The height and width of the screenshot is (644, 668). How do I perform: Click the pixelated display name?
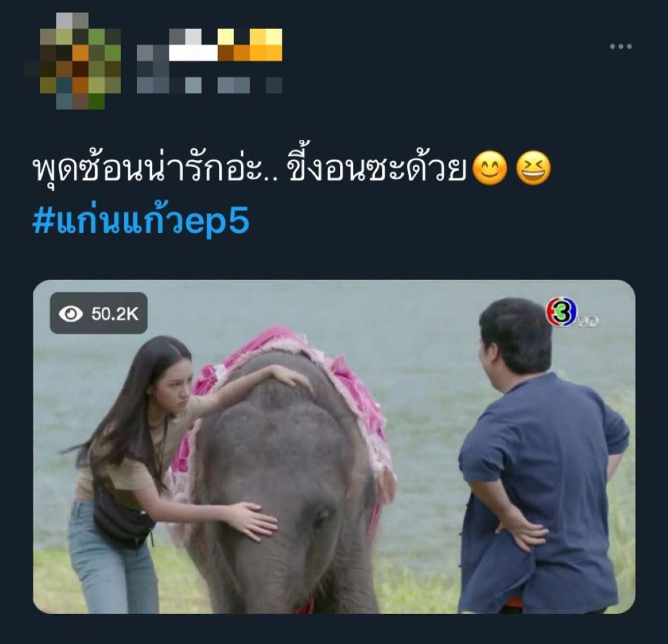[210, 44]
